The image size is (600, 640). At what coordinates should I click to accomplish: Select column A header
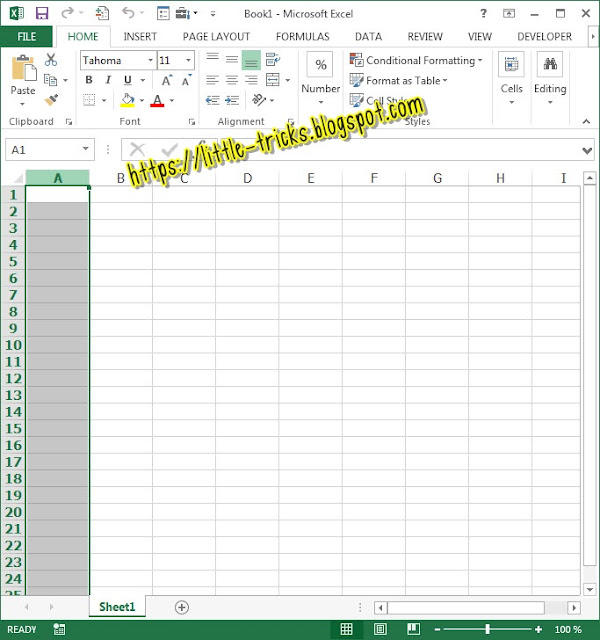tap(58, 178)
